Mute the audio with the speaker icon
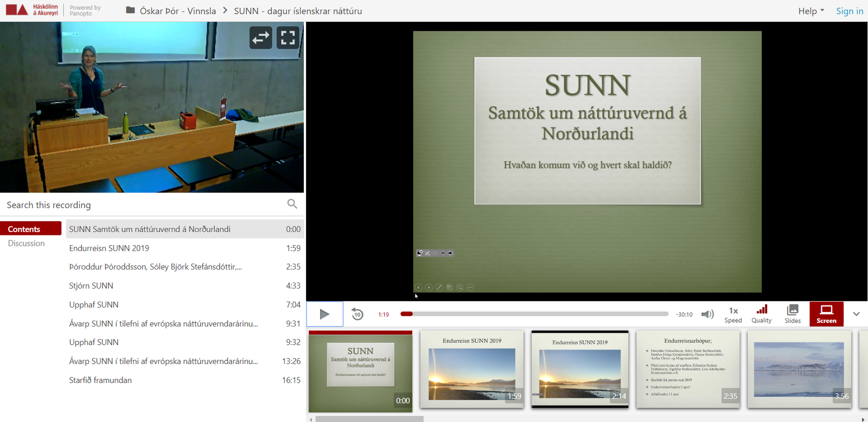The width and height of the screenshot is (868, 422). tap(707, 314)
